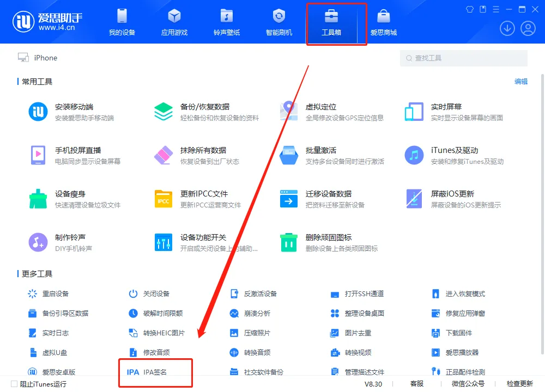Open 迁移设备数据 icon
The width and height of the screenshot is (545, 392).
coord(289,199)
